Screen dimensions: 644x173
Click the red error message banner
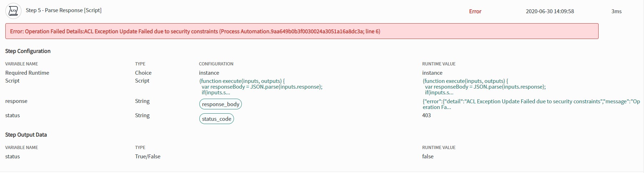pos(302,31)
